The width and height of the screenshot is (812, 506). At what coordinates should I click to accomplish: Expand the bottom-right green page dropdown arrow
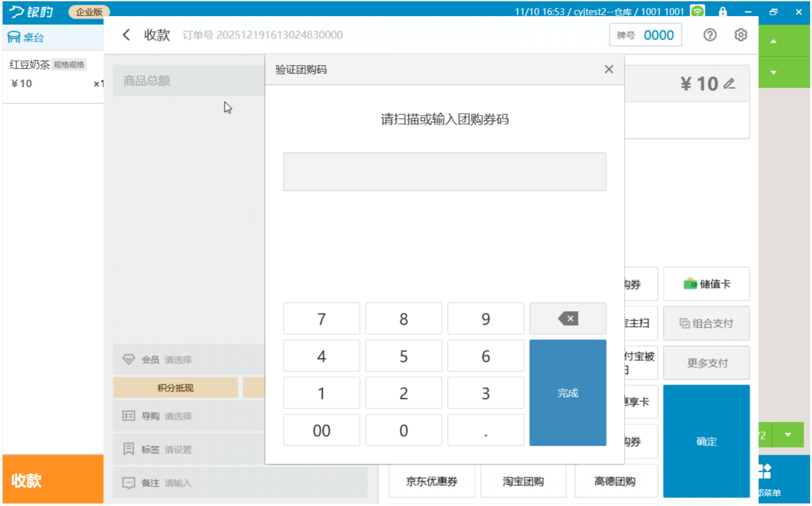[x=788, y=435]
